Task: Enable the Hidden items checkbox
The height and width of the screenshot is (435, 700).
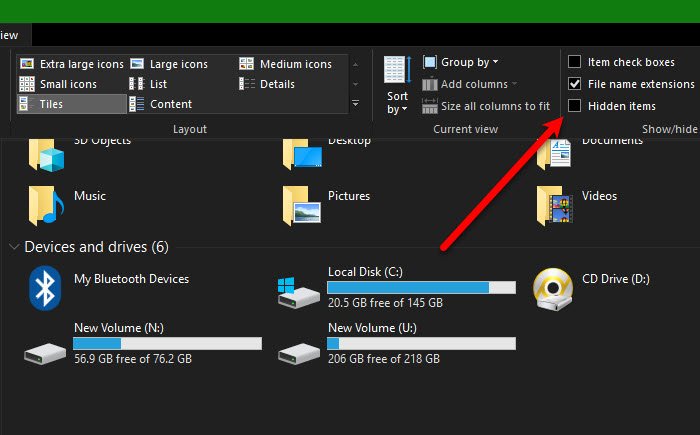Action: (x=575, y=106)
